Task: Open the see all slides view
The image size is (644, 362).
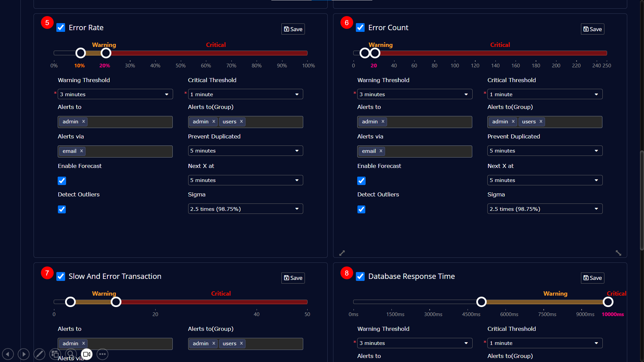Action: pyautogui.click(x=55, y=354)
